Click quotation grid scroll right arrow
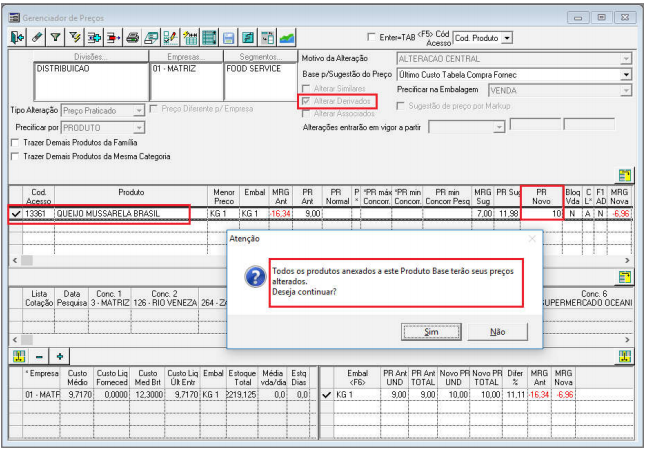 [627, 340]
